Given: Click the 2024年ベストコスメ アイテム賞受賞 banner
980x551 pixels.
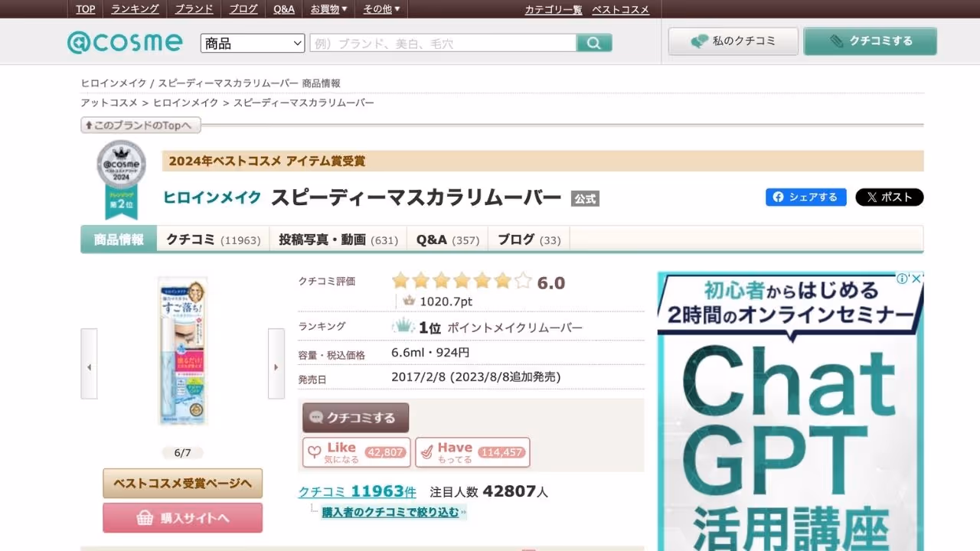Looking at the screenshot, I should click(543, 161).
